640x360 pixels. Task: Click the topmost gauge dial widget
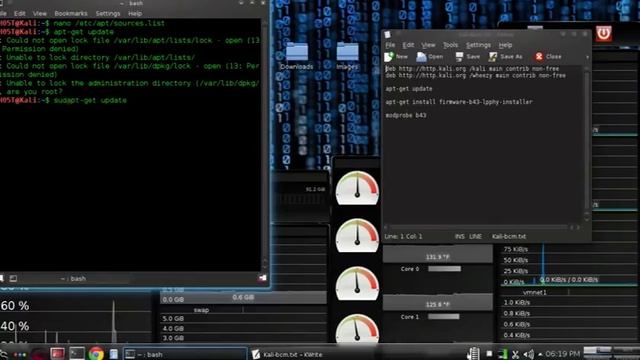pyautogui.click(x=357, y=188)
